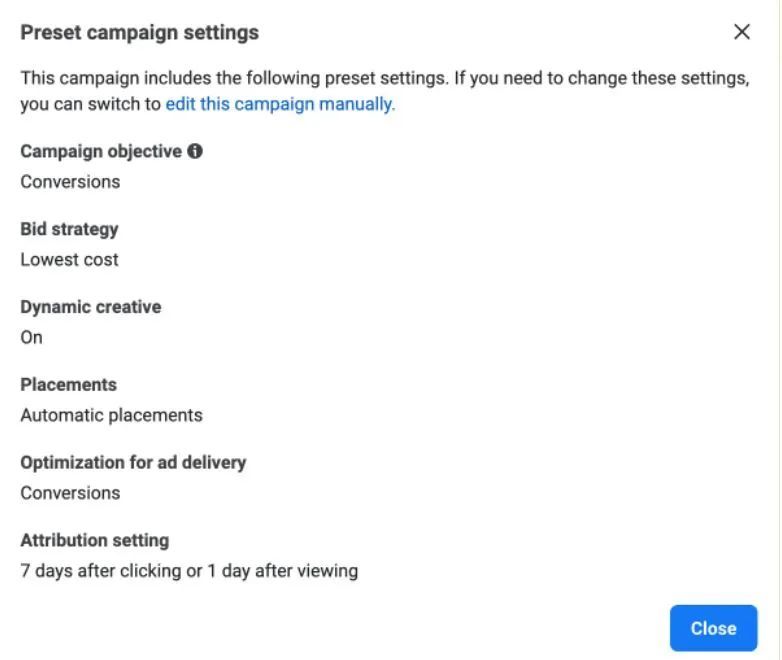Click the 'Preset campaign settings' title
The image size is (782, 660).
point(139,32)
